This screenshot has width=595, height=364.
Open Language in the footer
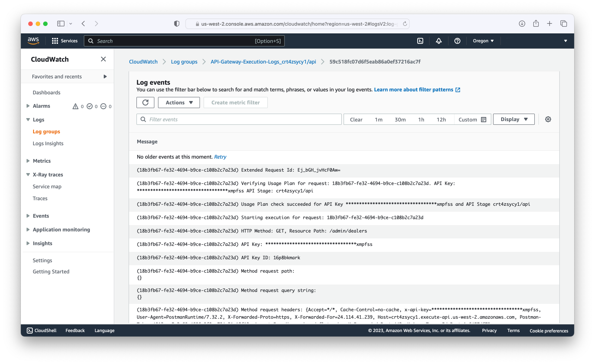tap(104, 331)
